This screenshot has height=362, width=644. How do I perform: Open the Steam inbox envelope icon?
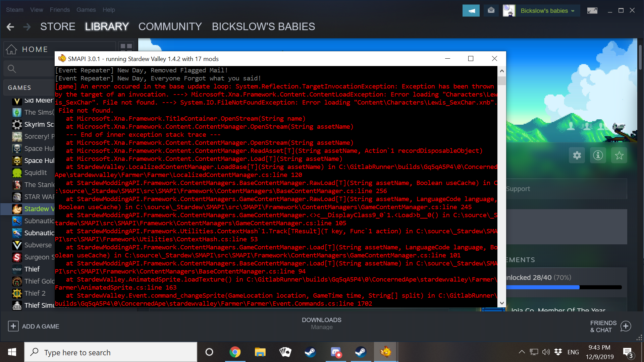(491, 11)
